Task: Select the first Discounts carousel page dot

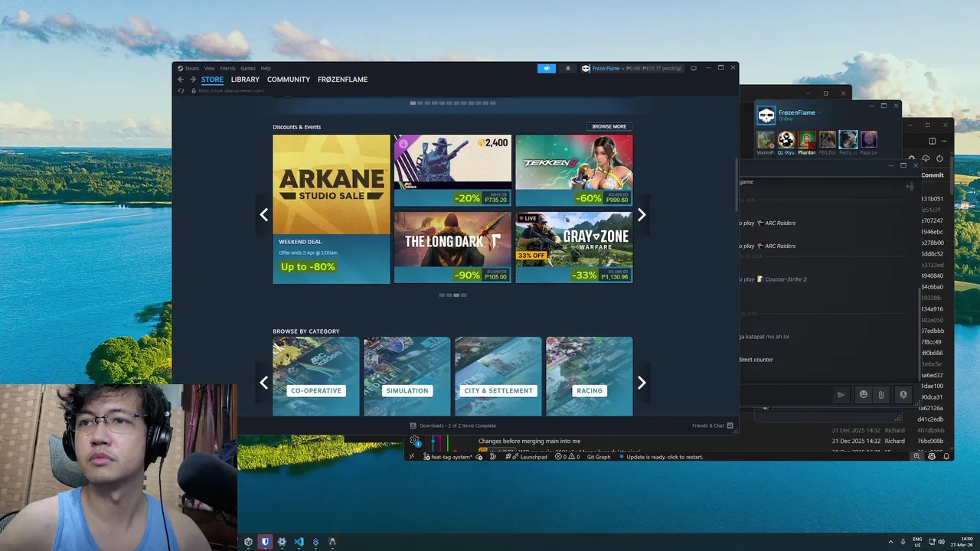Action: [x=442, y=295]
